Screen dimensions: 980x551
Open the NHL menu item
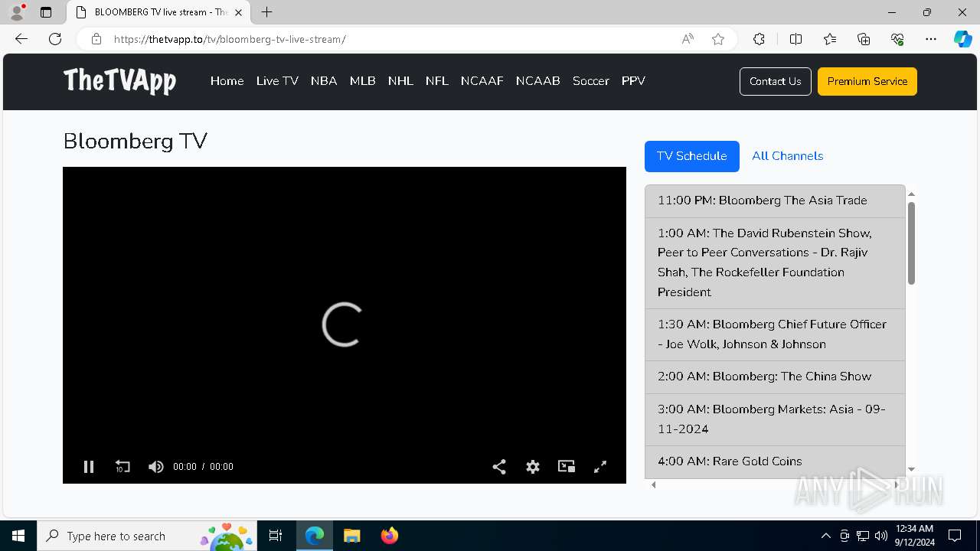pos(400,81)
